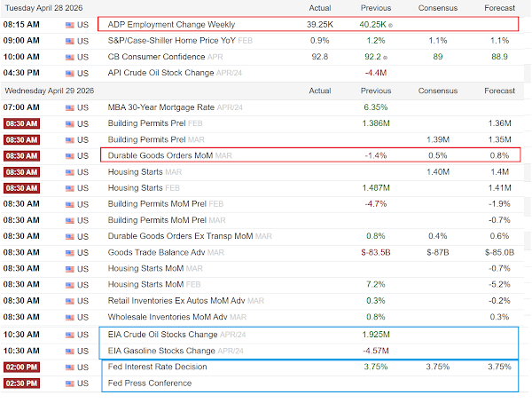Open Fed Press Conference event
This screenshot has width=532, height=411.
[x=150, y=383]
